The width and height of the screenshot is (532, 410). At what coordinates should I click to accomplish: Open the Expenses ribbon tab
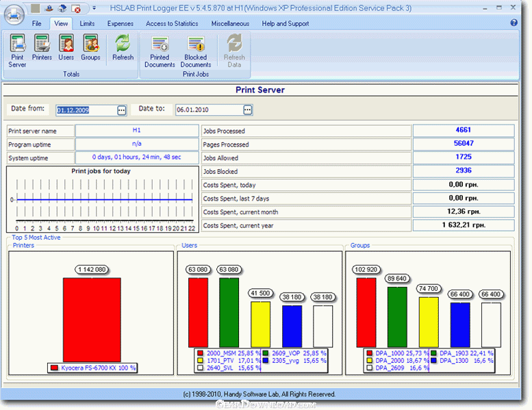120,23
